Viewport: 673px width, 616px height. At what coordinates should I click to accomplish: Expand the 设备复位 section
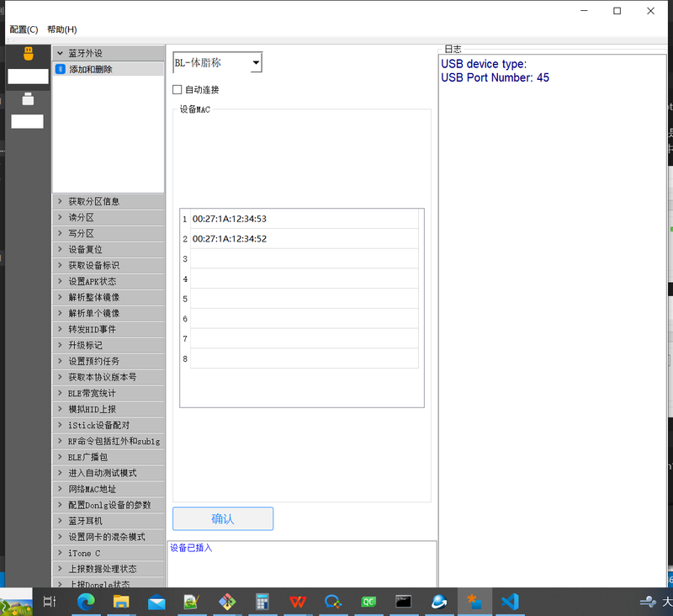pyautogui.click(x=109, y=249)
